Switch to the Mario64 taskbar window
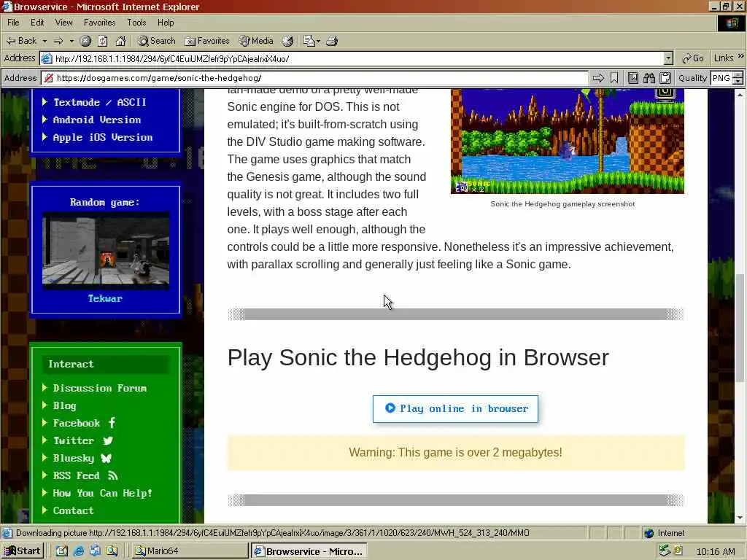This screenshot has width=747, height=560. point(190,551)
